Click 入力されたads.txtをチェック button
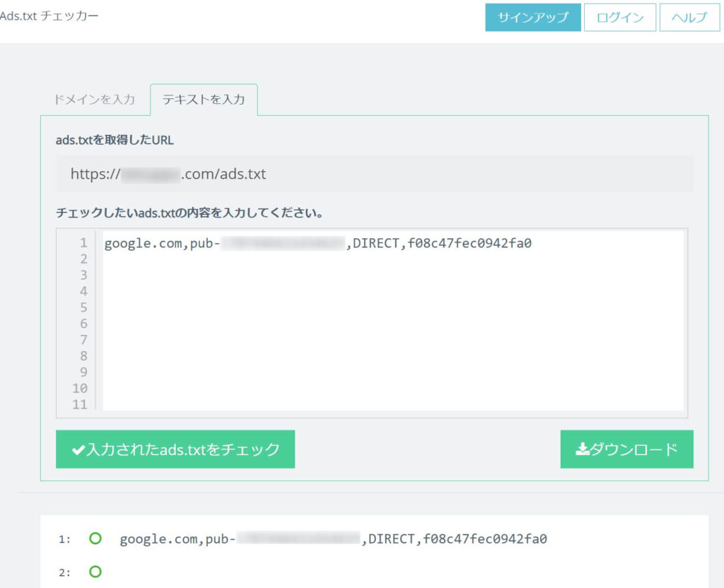724x588 pixels. pyautogui.click(x=175, y=449)
